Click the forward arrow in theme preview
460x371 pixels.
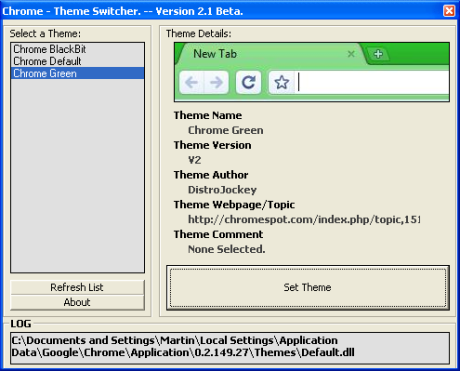pyautogui.click(x=216, y=82)
